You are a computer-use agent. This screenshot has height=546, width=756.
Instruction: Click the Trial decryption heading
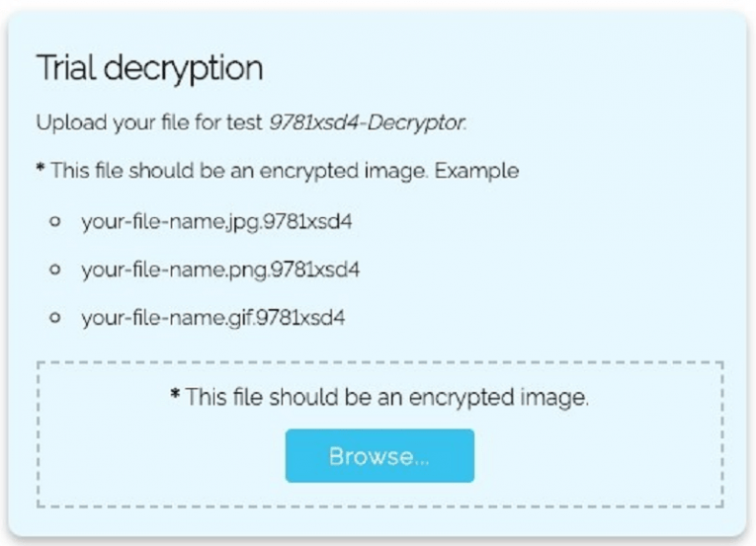(149, 68)
